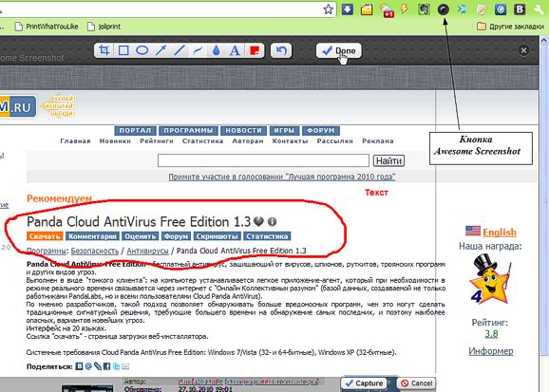Image resolution: width=549 pixels, height=392 pixels.
Task: Close the Awesome Screenshot editor bar
Action: coord(523,50)
